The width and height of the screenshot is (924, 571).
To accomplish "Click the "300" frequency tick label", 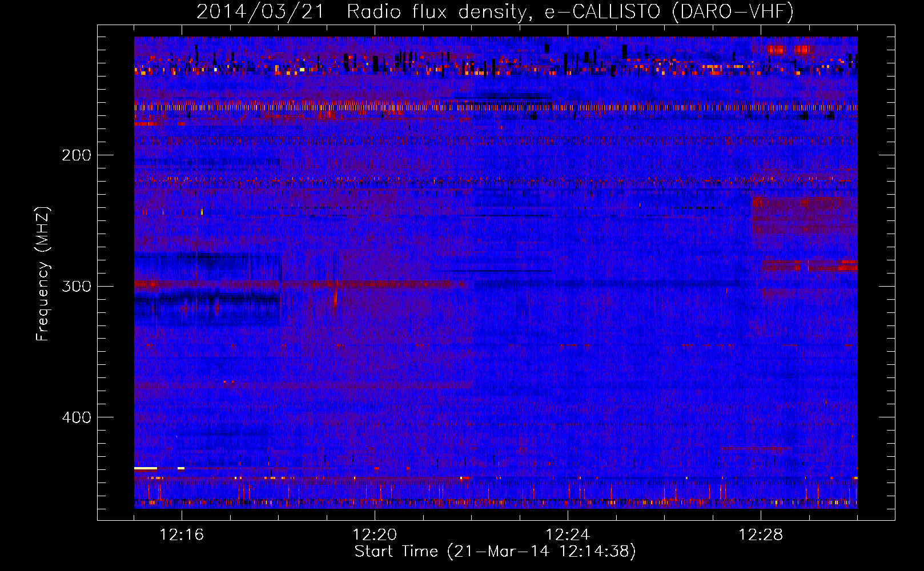I will [x=77, y=286].
